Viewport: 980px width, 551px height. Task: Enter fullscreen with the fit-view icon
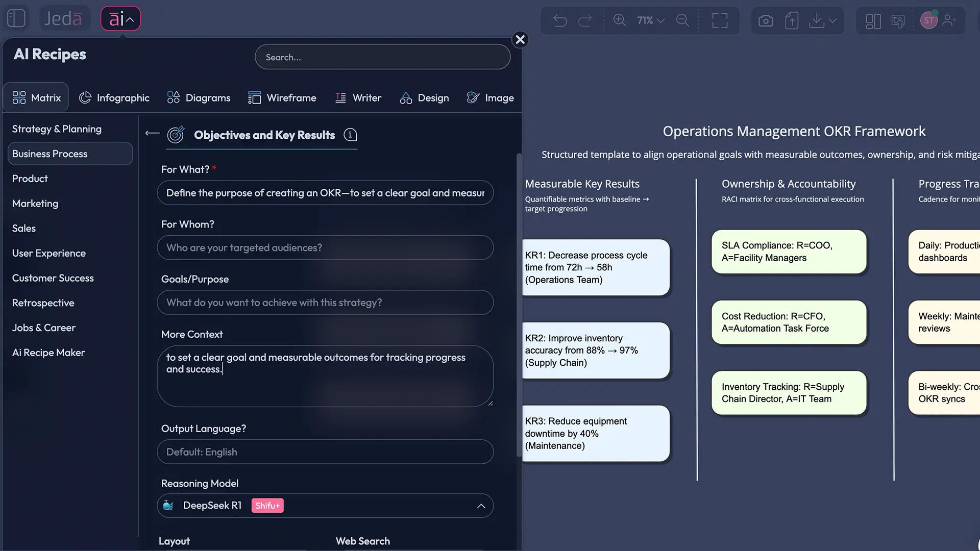[720, 20]
